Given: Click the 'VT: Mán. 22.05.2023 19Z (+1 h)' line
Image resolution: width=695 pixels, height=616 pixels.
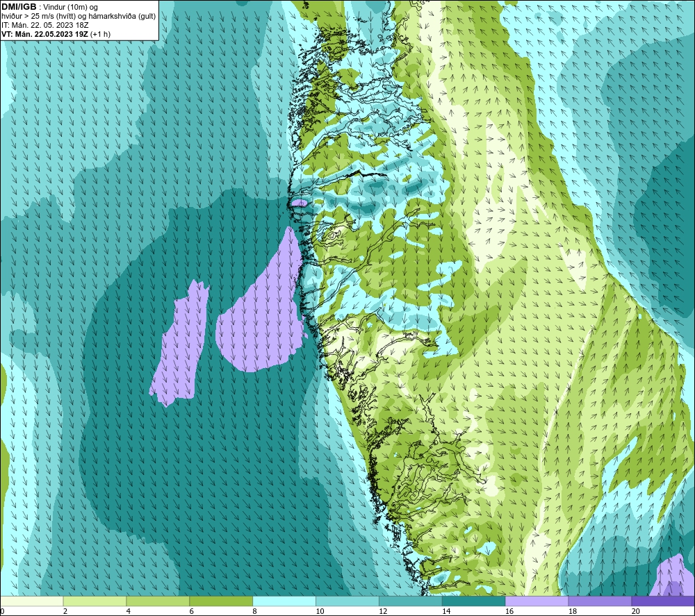Looking at the screenshot, I should [56, 34].
